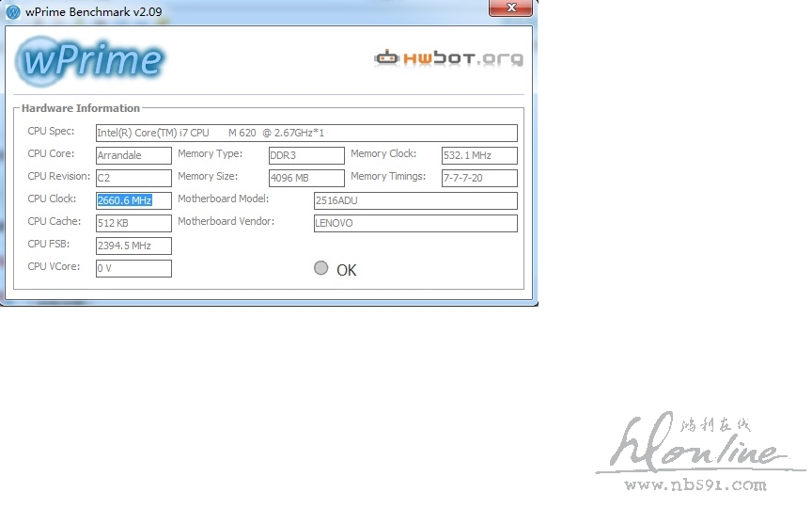Click the OK round button
Image resolution: width=812 pixels, height=508 pixels.
pos(321,268)
